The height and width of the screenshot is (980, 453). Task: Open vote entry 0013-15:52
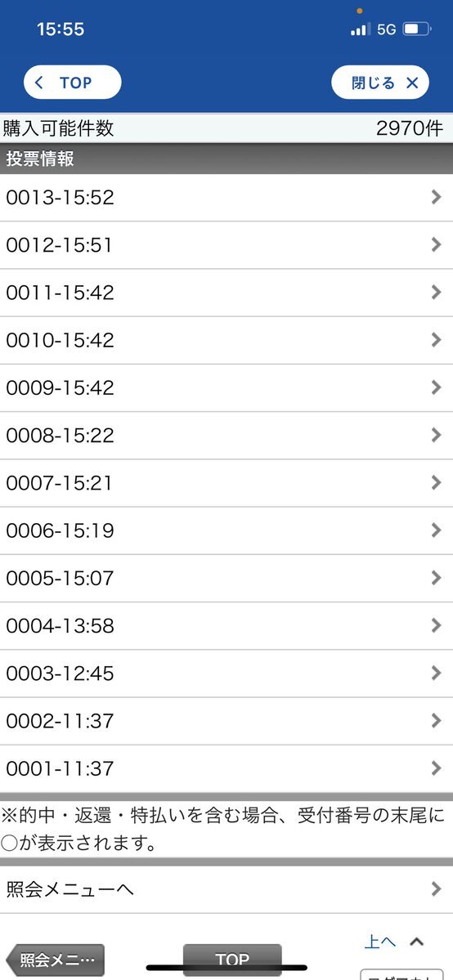(226, 198)
